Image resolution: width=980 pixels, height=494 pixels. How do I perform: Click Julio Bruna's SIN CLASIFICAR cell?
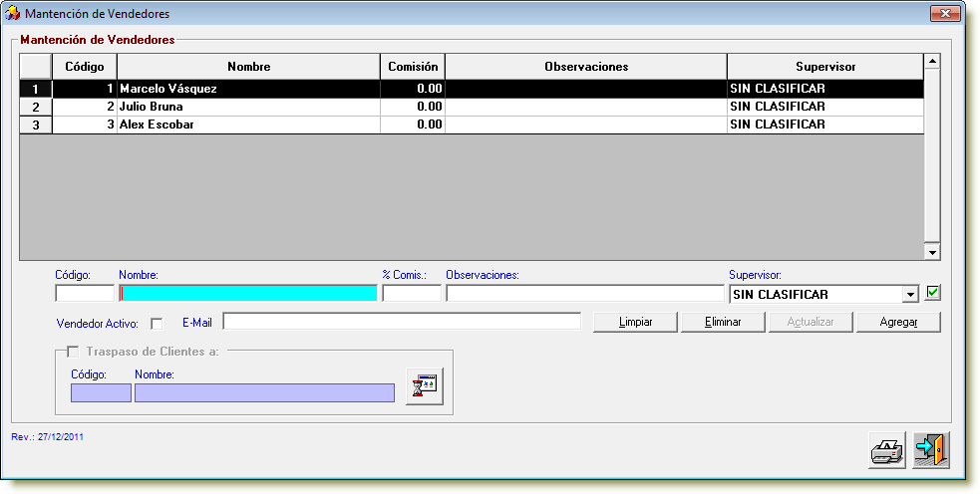825,107
